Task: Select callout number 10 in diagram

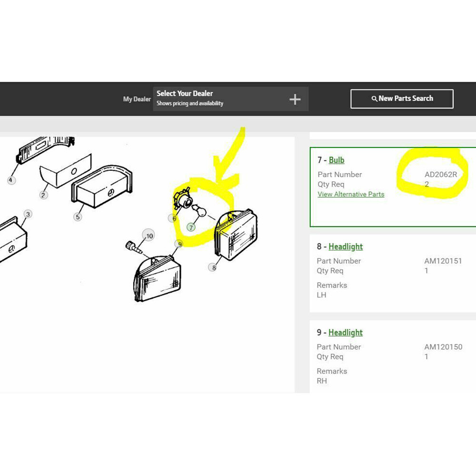Action: click(149, 235)
